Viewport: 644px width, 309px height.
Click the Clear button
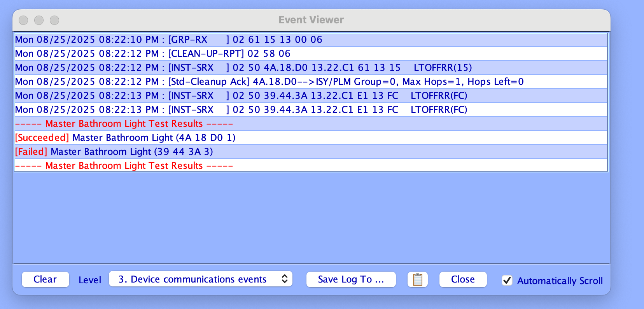tap(45, 279)
